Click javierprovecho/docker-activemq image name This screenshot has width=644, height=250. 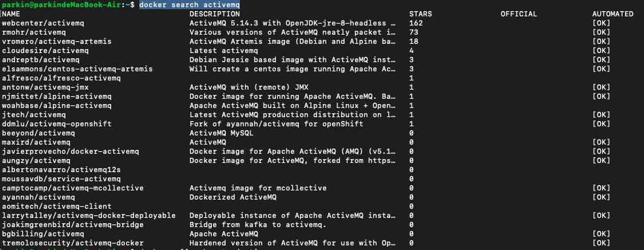click(71, 151)
